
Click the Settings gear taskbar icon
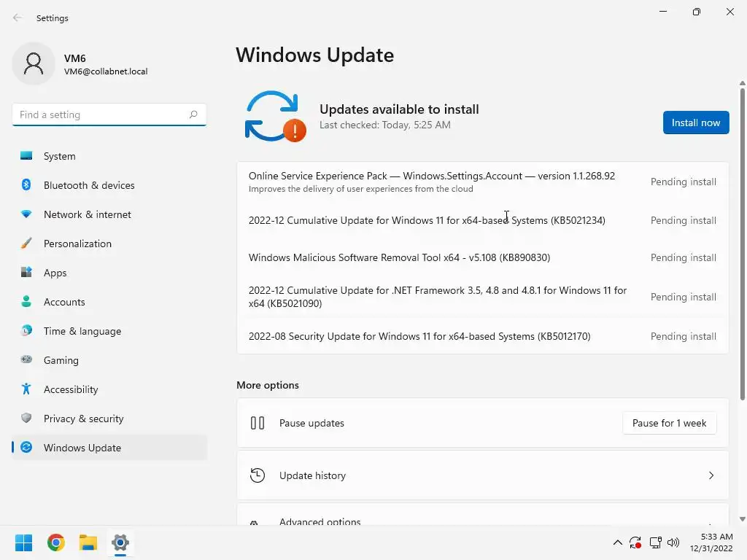point(120,542)
